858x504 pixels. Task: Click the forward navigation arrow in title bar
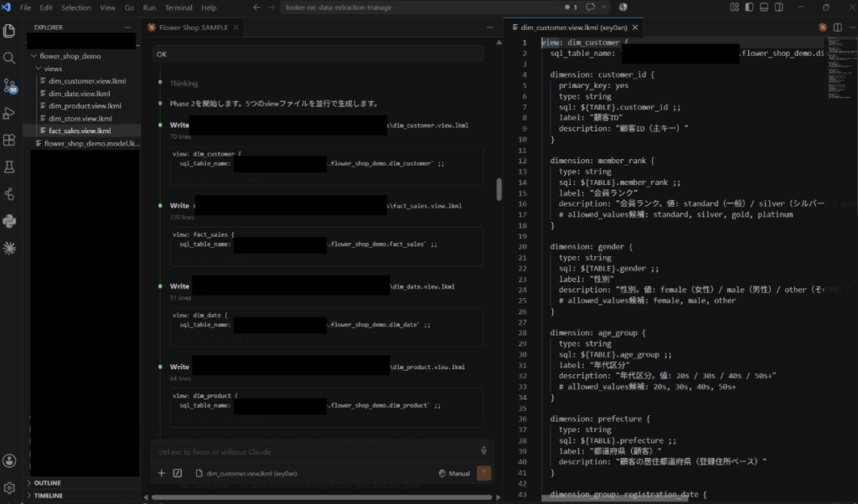point(271,8)
